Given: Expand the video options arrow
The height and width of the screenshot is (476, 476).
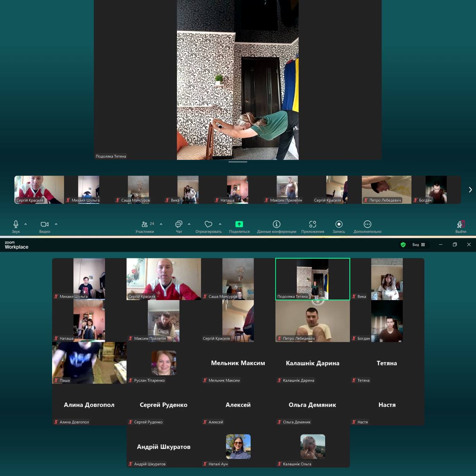Looking at the screenshot, I should coord(56,224).
